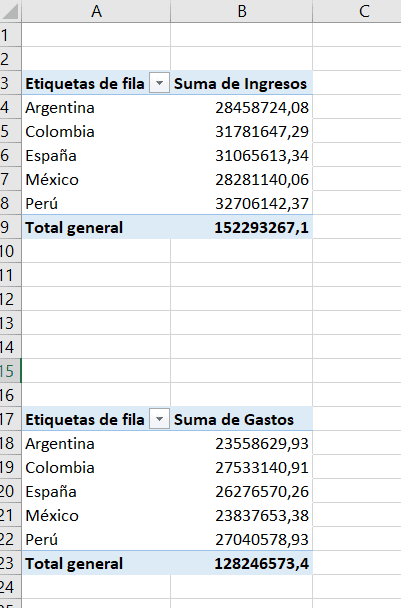The image size is (401, 608).
Task: Select the cell with value 23837653,38
Action: 242,516
